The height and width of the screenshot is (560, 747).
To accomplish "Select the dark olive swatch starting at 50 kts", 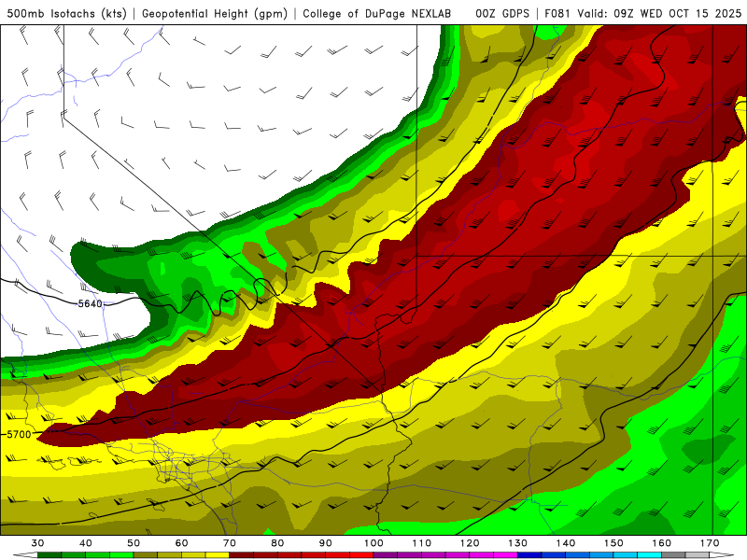I will (x=146, y=555).
